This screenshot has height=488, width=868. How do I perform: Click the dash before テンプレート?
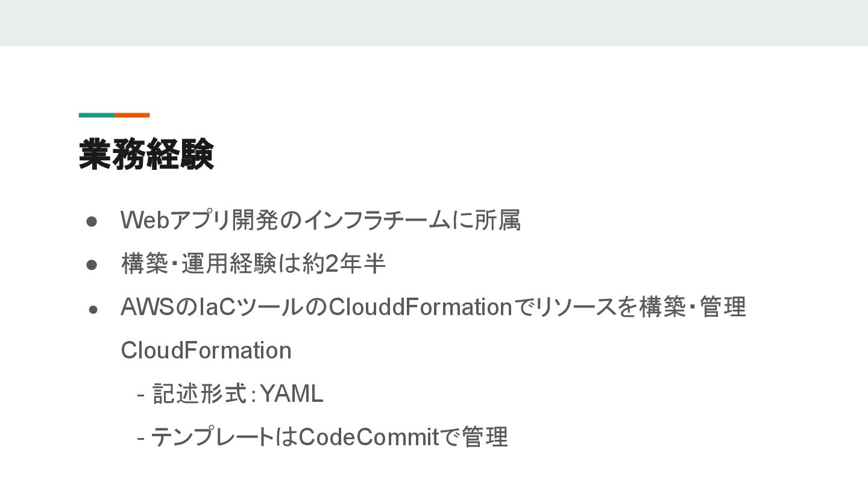point(141,439)
